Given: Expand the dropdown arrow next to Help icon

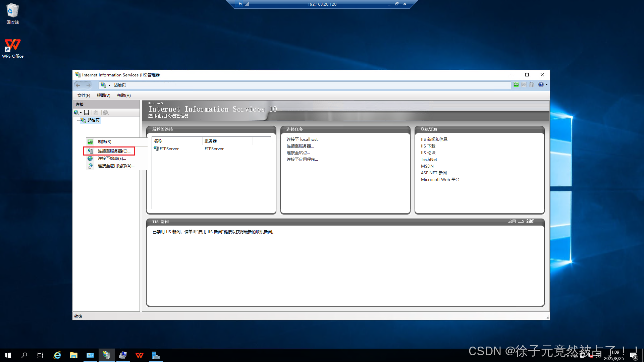Looking at the screenshot, I should 547,85.
